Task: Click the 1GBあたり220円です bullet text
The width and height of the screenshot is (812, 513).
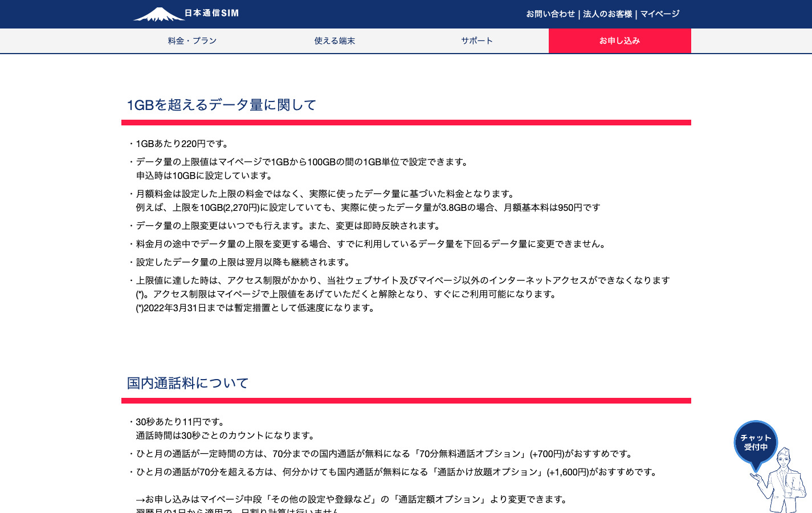Action: pos(182,144)
